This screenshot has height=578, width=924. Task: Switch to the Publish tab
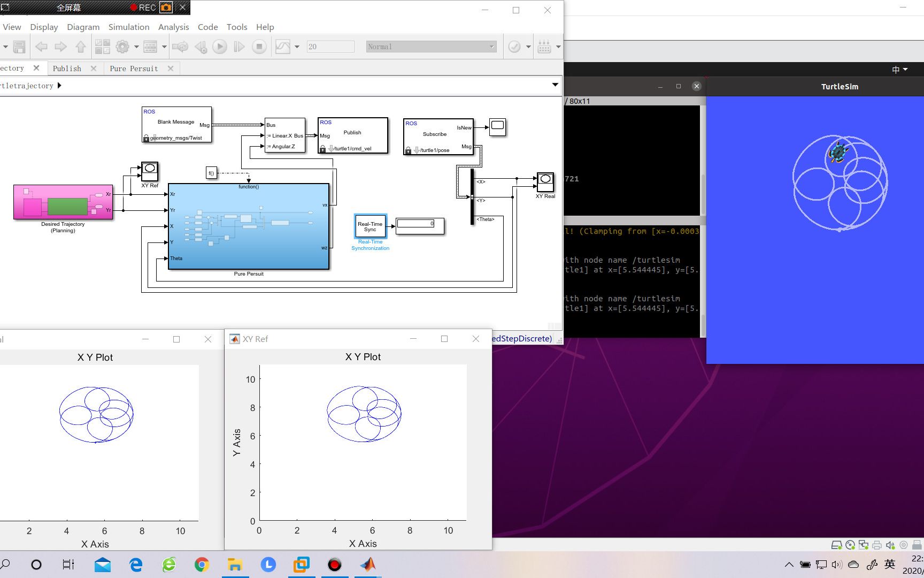tap(67, 69)
